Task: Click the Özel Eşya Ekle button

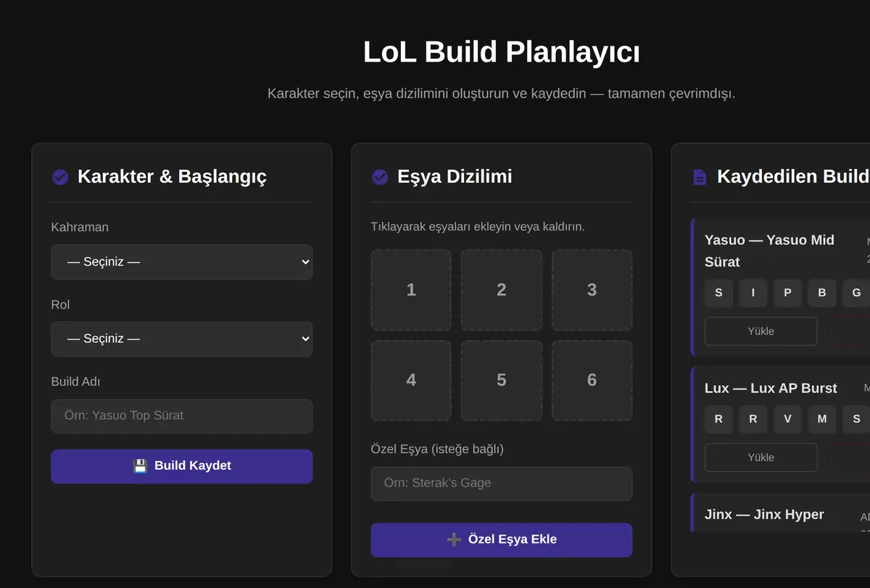Action: pos(502,540)
